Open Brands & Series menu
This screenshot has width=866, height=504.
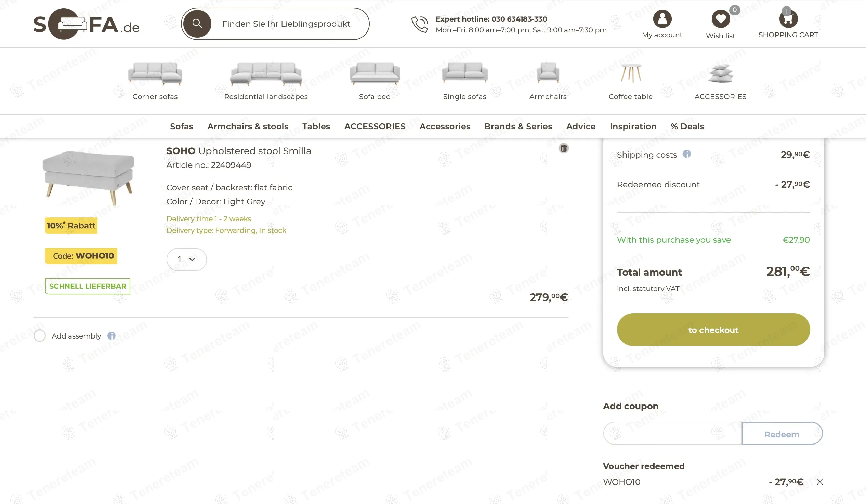518,127
